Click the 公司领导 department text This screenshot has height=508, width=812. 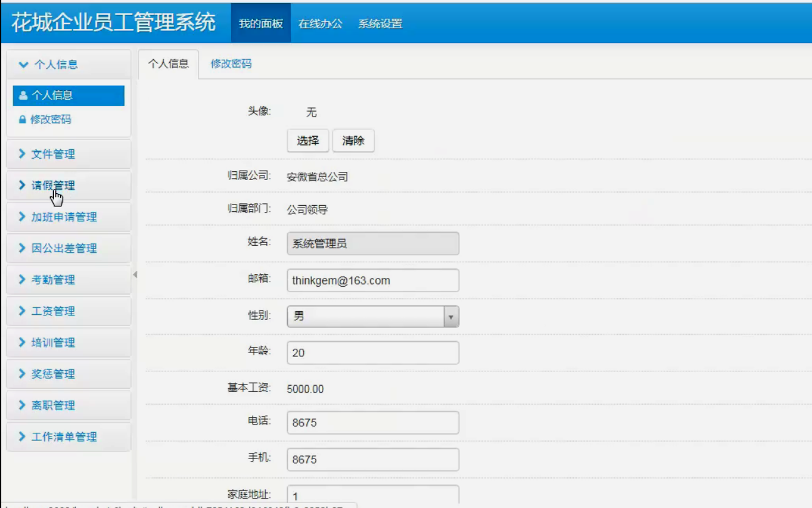[307, 209]
